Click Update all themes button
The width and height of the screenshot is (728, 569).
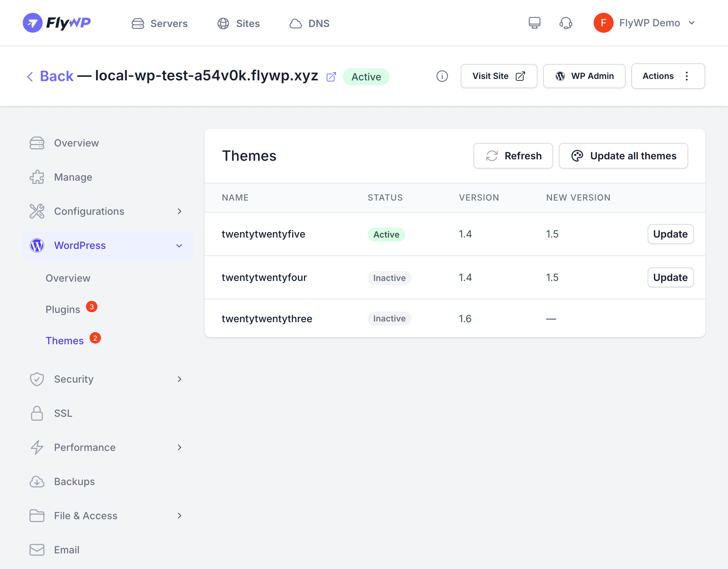coord(623,156)
